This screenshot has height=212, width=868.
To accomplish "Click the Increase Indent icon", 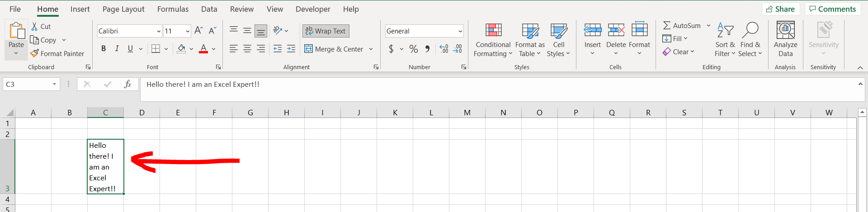I will click(291, 49).
